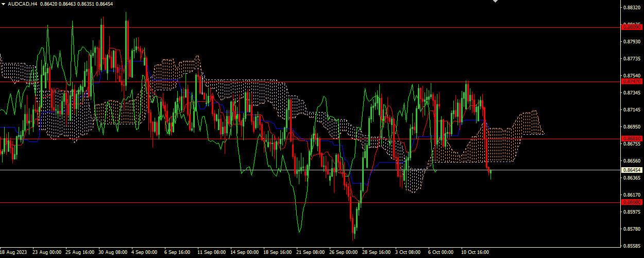This screenshot has height=258, width=644.
Task: Click the 11 Sep 08:00 time label
Action: click(x=212, y=252)
